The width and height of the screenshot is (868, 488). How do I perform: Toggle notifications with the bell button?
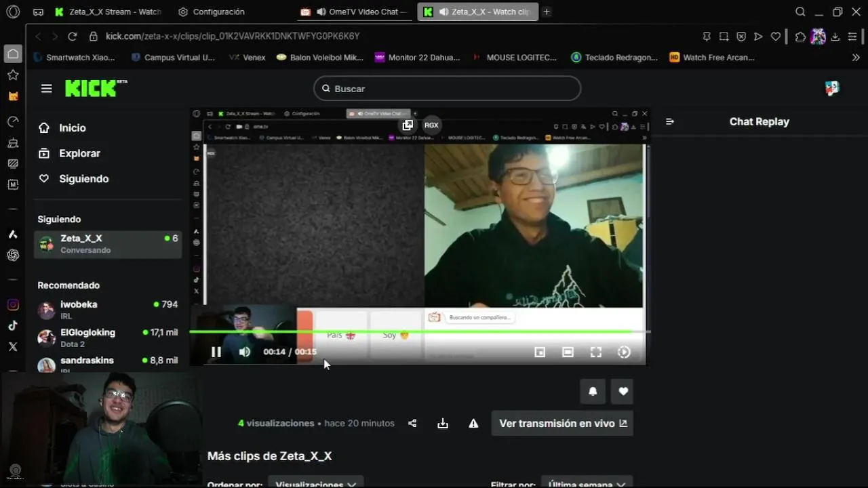[x=592, y=391]
